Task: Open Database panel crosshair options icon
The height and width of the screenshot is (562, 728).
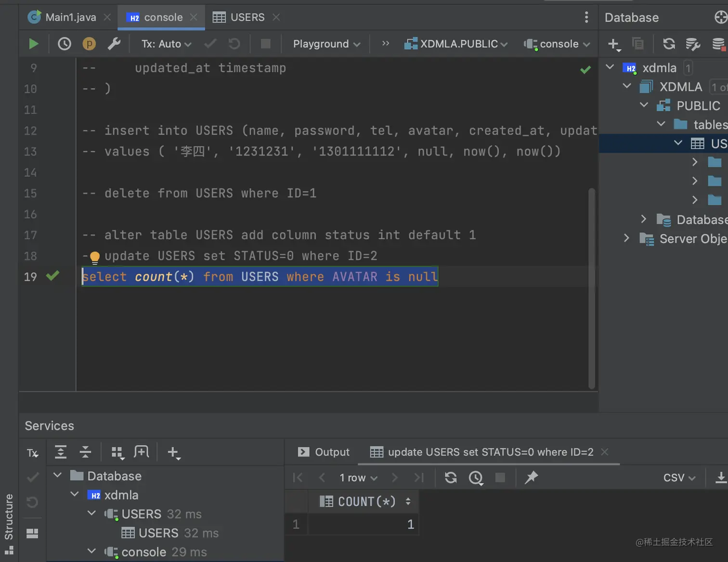Action: point(721,17)
